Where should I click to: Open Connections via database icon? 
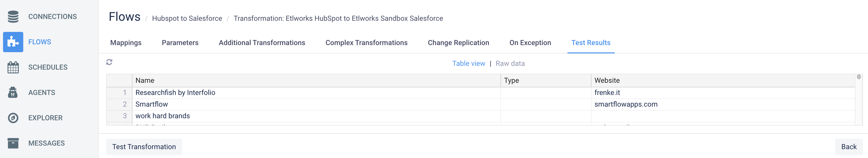point(13,16)
